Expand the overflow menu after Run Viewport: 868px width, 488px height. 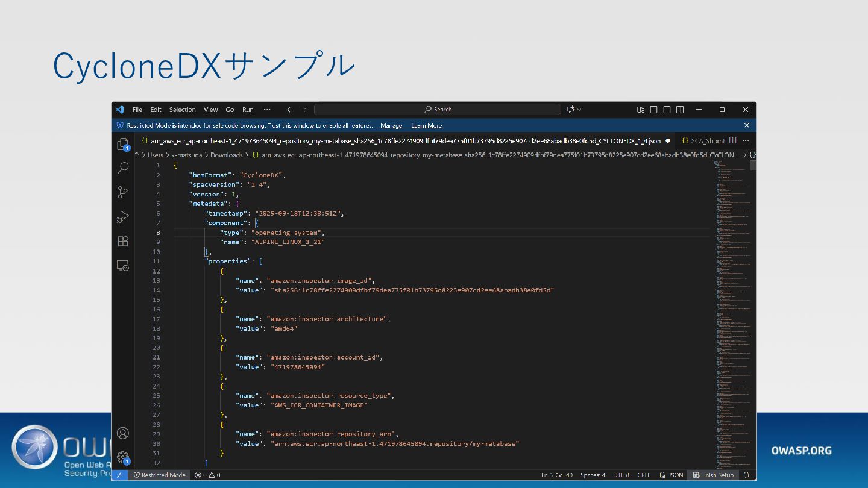(267, 110)
